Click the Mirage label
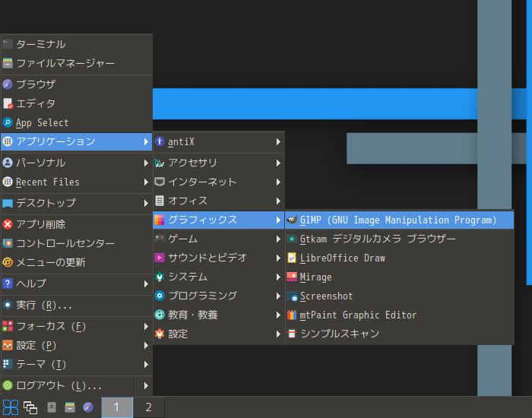532x418 pixels. (315, 277)
